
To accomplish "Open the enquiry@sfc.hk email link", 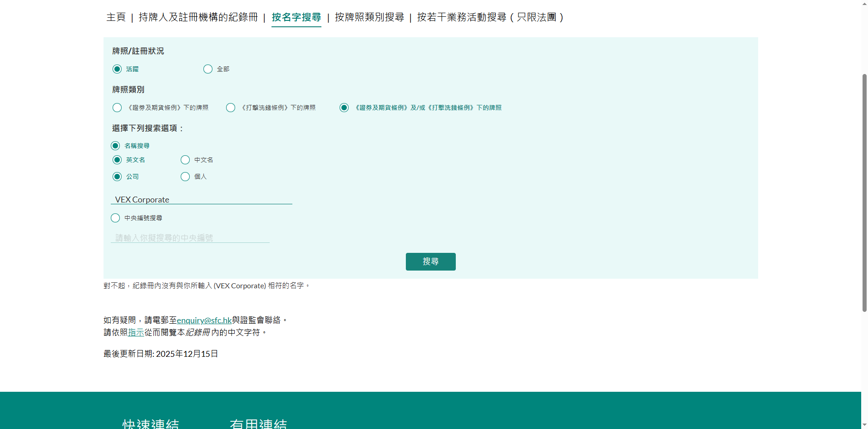I will pyautogui.click(x=204, y=320).
